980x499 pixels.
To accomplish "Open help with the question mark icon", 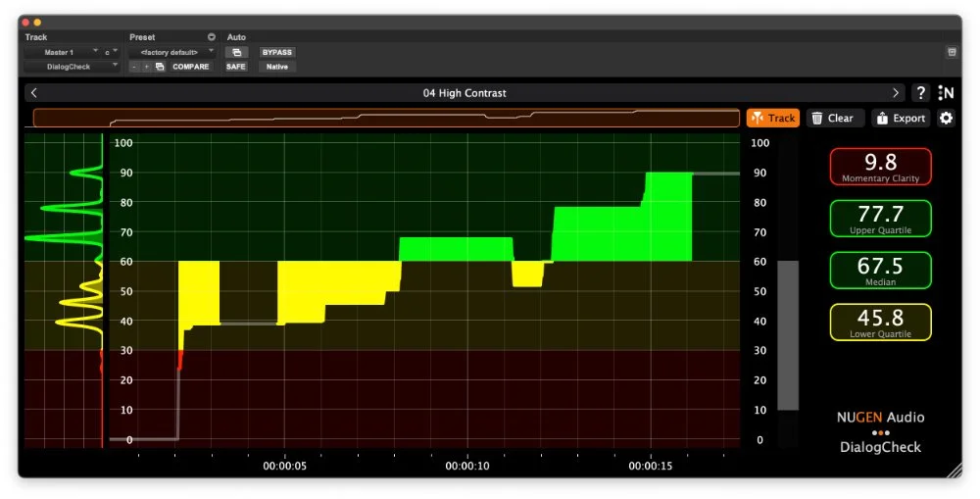I will click(920, 93).
